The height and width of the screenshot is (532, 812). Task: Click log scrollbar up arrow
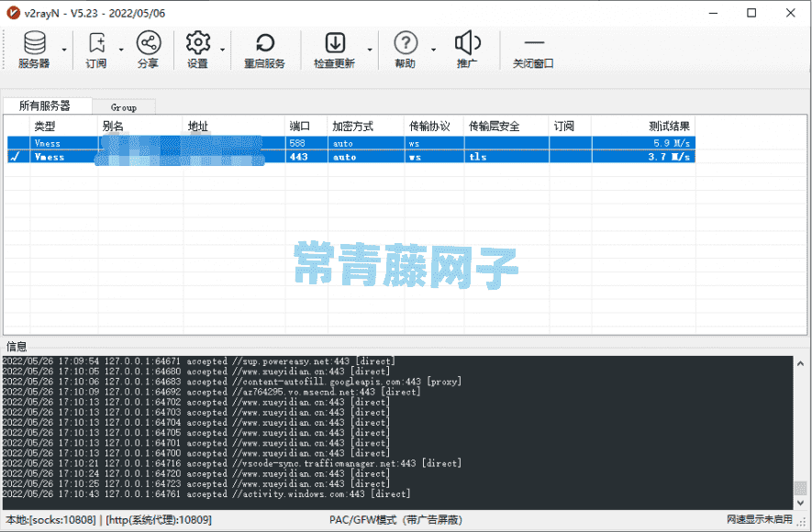tap(800, 363)
